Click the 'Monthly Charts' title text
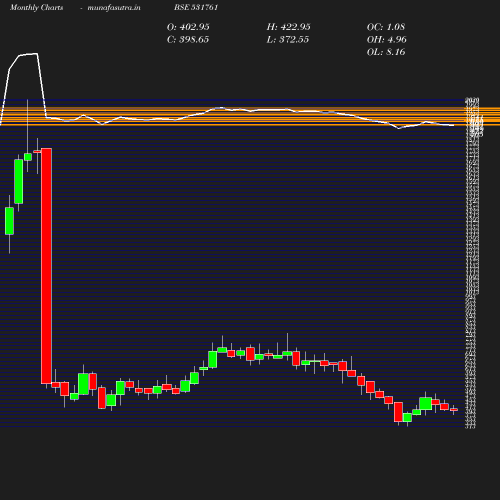 (36, 8)
